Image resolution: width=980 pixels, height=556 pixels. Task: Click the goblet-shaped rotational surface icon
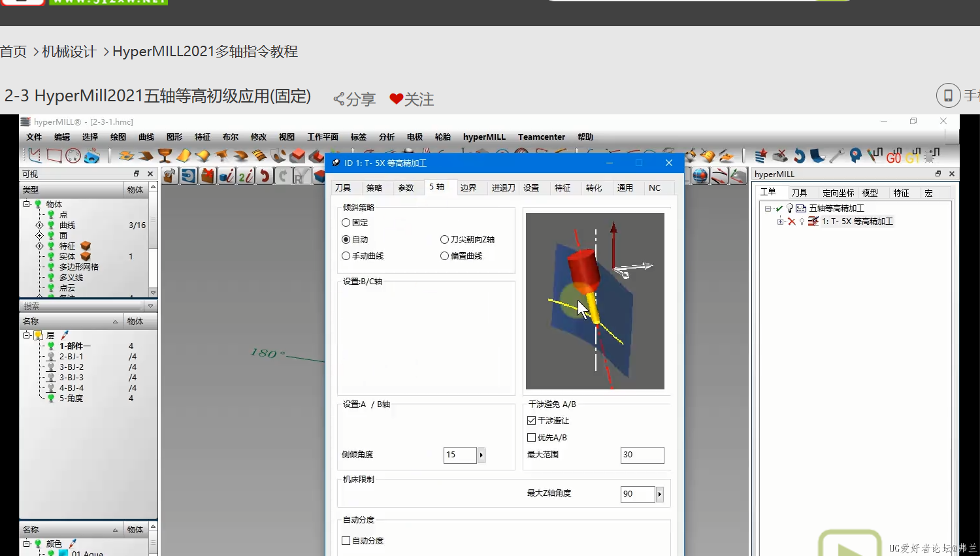pyautogui.click(x=165, y=155)
